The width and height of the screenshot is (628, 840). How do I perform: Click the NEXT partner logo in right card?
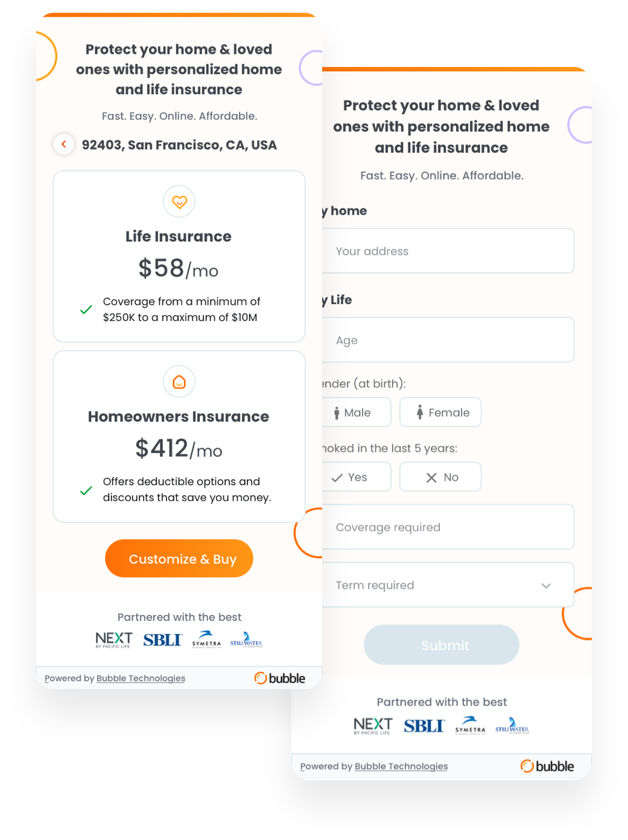(373, 725)
